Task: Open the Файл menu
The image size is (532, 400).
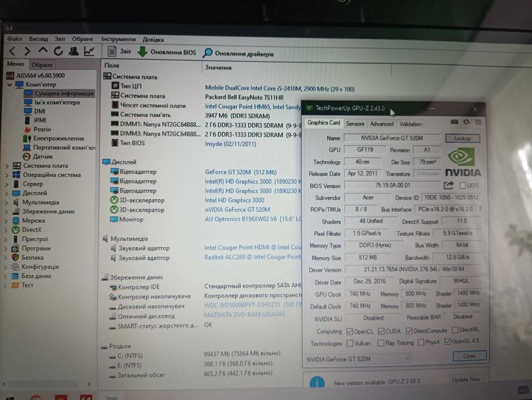Action: (15, 39)
